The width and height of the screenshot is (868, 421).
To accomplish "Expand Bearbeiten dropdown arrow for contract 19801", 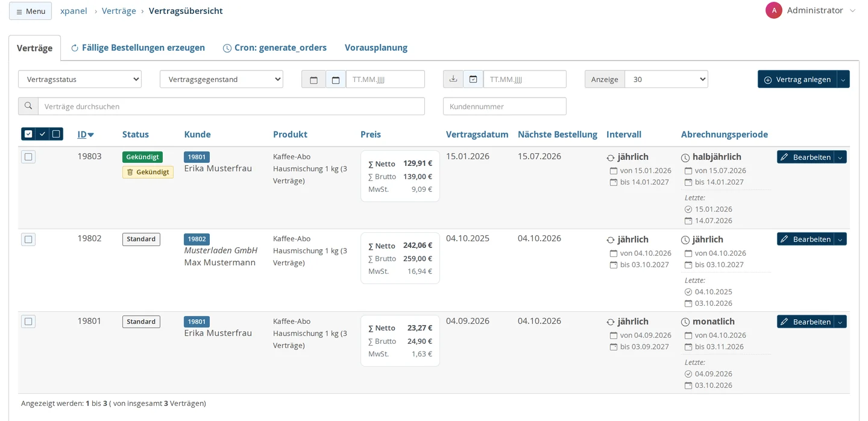I will [x=840, y=321].
